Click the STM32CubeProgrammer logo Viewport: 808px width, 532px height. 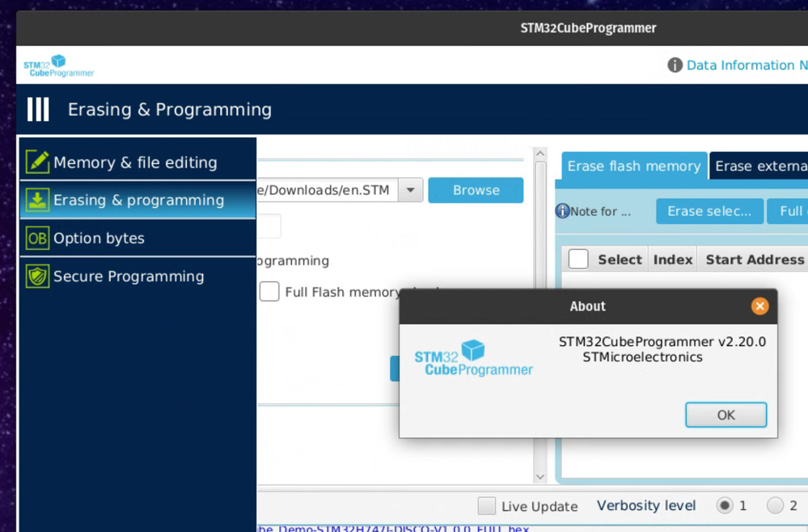(57, 65)
